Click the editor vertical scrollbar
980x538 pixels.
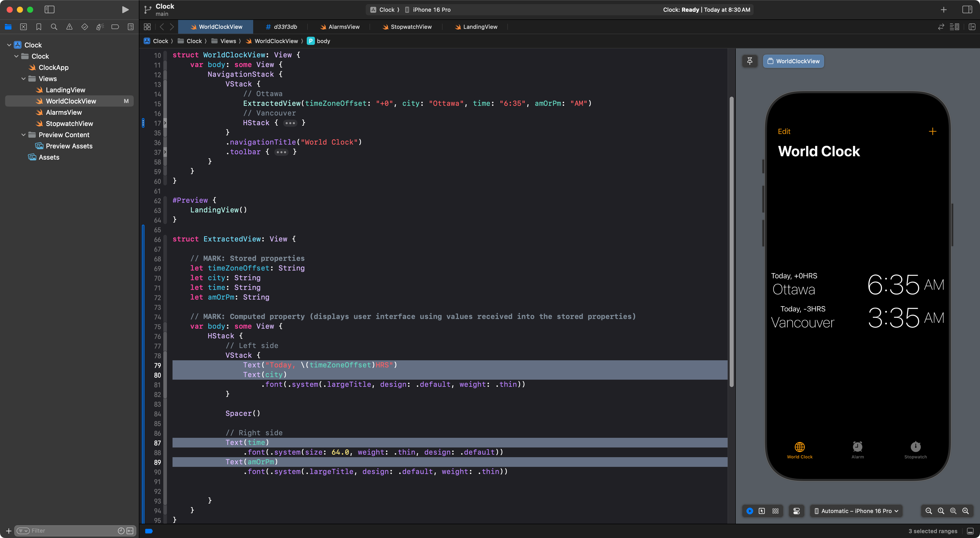[731, 242]
